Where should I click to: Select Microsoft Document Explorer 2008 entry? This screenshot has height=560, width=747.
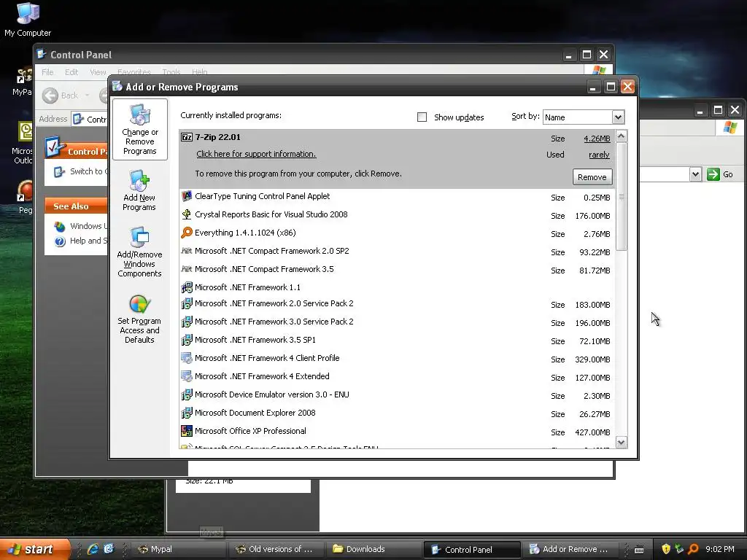(397, 413)
